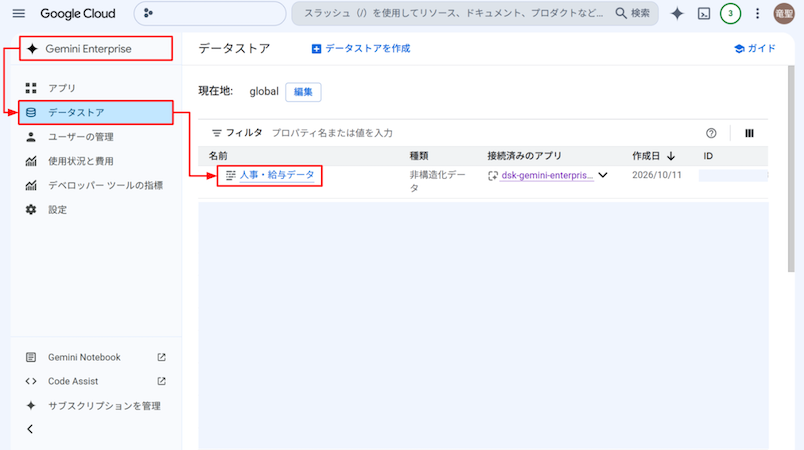Click external-link icon beside Code Assist

click(x=162, y=381)
